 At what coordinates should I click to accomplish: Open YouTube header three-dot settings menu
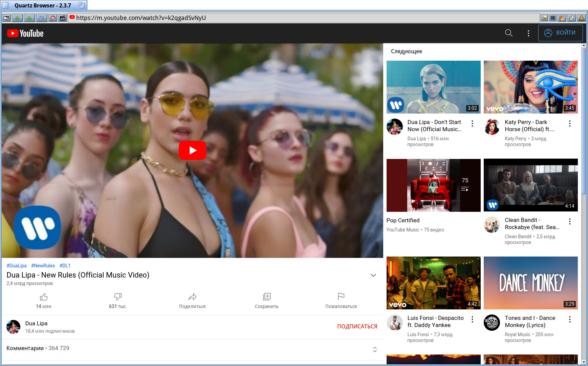pos(528,33)
